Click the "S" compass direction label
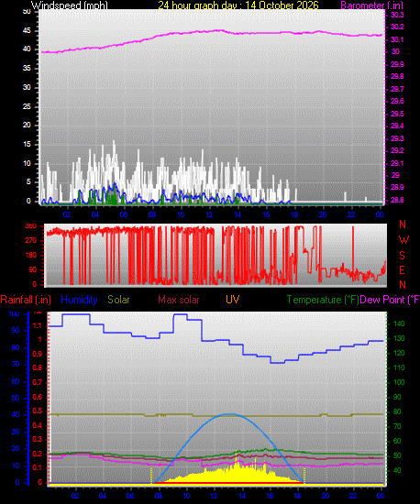The image size is (420, 504). (x=402, y=256)
